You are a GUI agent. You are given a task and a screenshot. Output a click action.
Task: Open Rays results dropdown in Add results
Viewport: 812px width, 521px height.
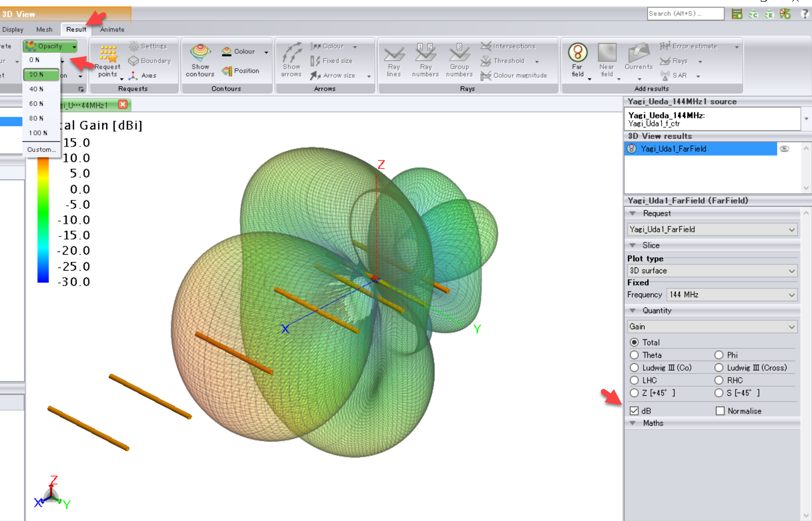point(700,62)
